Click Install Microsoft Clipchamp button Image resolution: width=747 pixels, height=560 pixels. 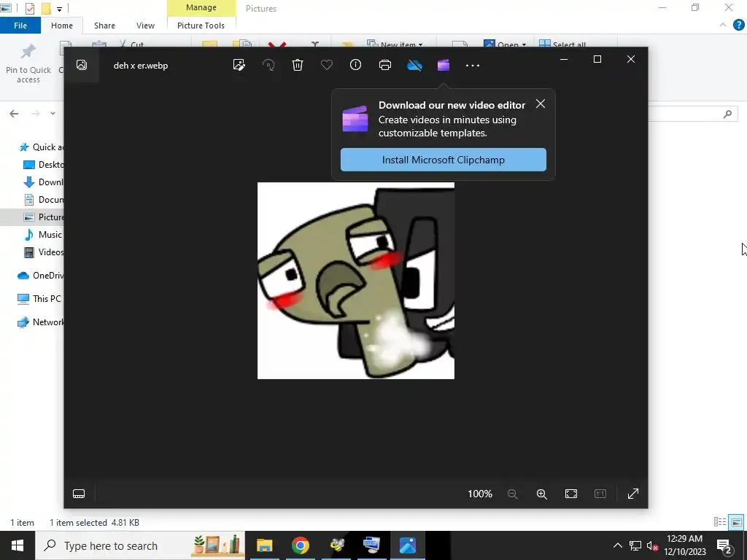[443, 160]
